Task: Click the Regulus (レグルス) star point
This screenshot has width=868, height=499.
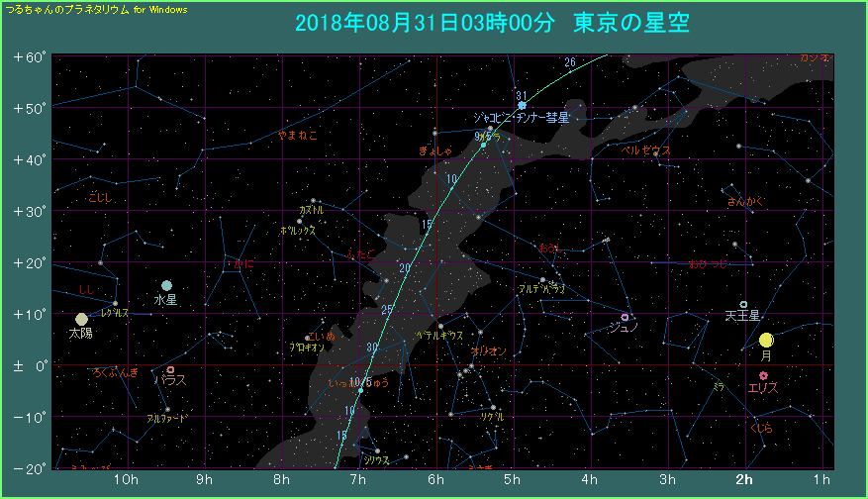Action: (116, 303)
